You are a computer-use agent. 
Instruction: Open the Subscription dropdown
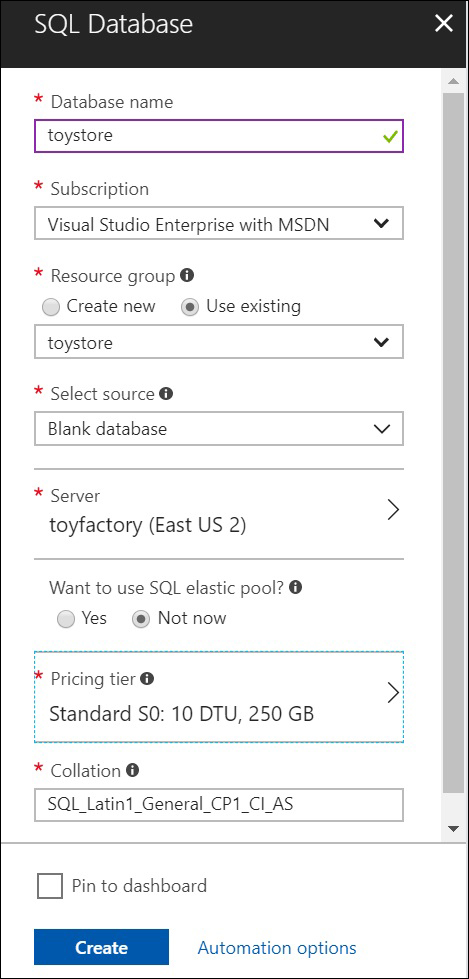tap(219, 224)
